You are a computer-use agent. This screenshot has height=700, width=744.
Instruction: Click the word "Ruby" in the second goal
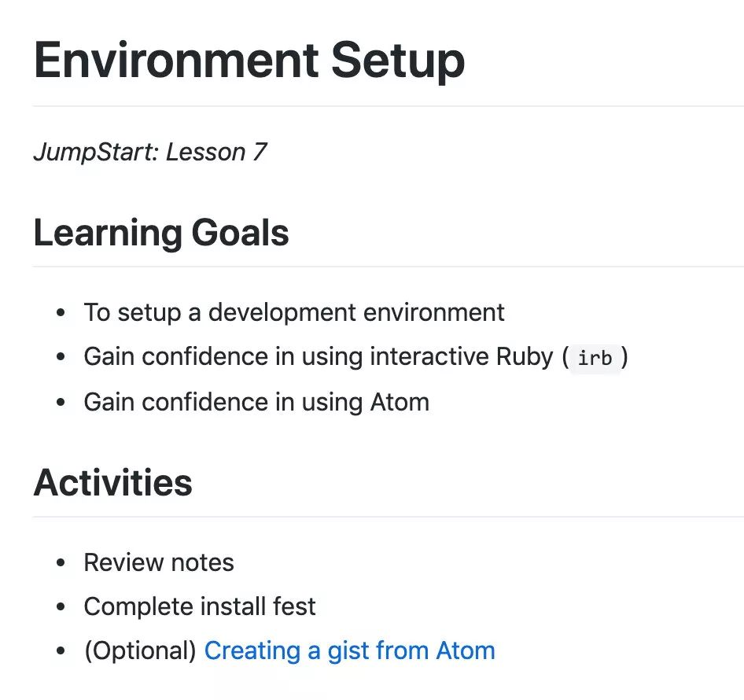point(525,356)
